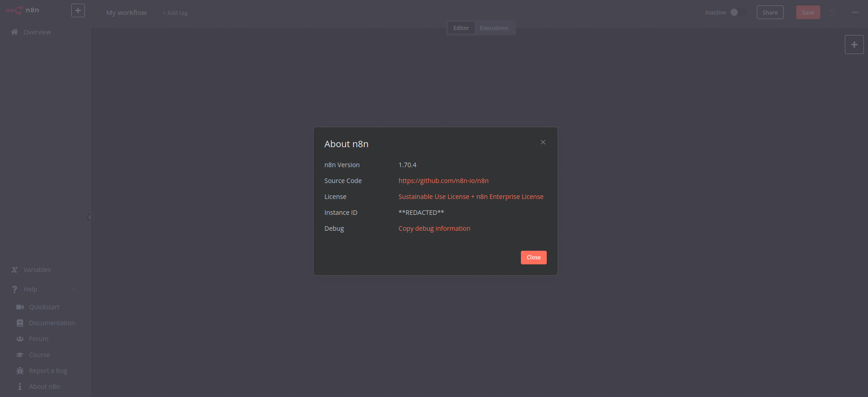The width and height of the screenshot is (868, 397).
Task: Toggle the Inactive workflow switch
Action: pos(737,12)
